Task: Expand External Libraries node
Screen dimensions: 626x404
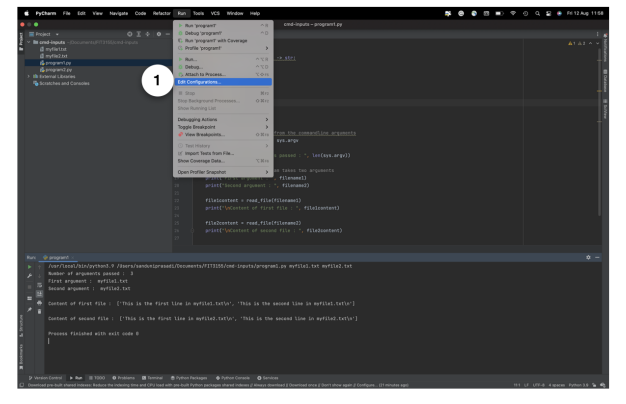Action: (29, 76)
